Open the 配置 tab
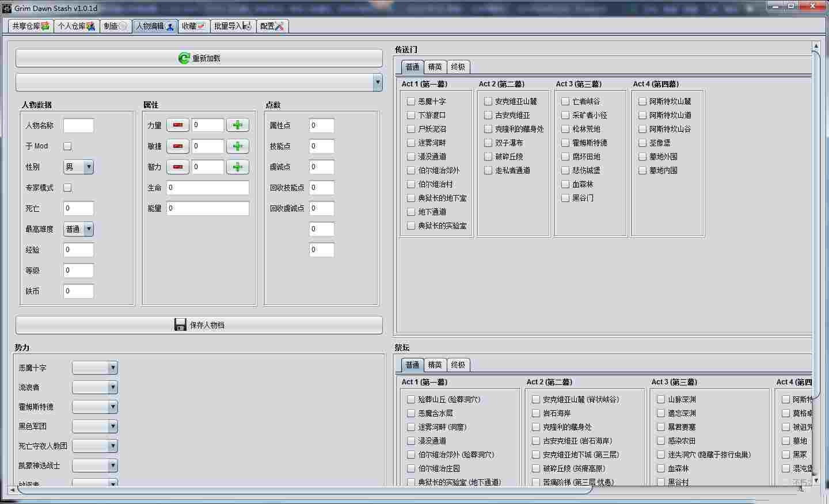829x504 pixels. (x=272, y=26)
